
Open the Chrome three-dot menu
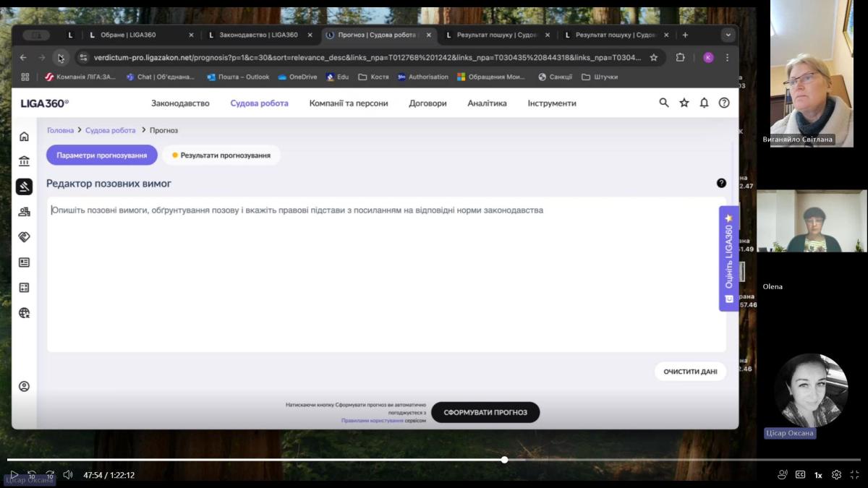(x=728, y=58)
